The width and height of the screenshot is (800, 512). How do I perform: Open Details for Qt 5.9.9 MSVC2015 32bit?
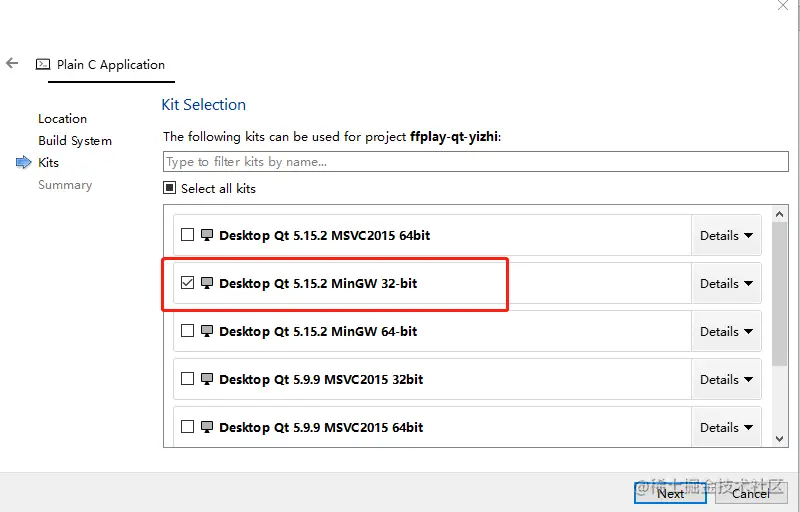click(726, 380)
